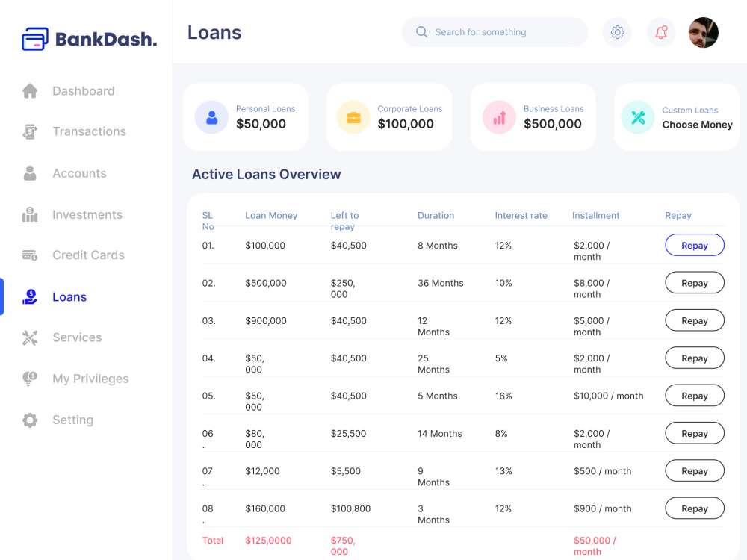Click the '$100,800' left to repay cell
The height and width of the screenshot is (560, 747).
point(350,508)
